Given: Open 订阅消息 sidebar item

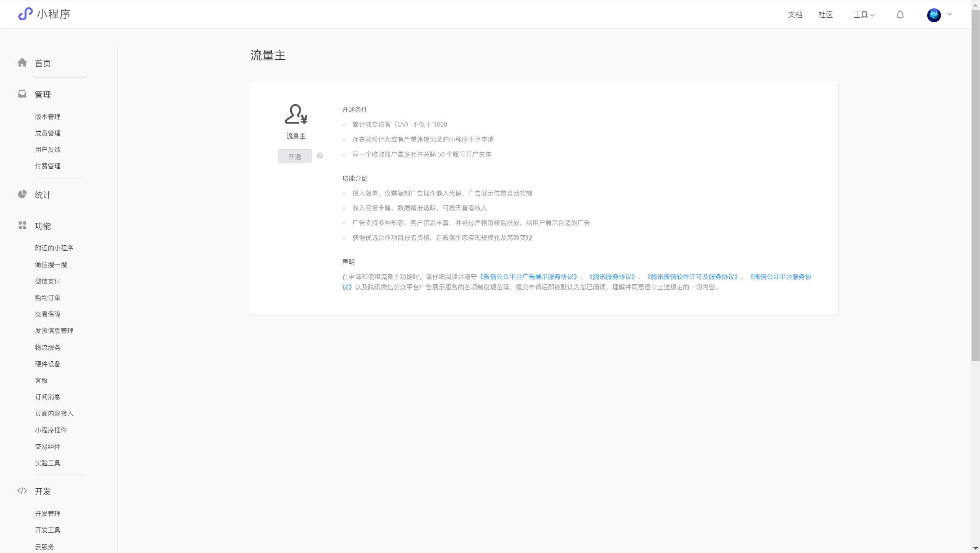Looking at the screenshot, I should pyautogui.click(x=47, y=397).
